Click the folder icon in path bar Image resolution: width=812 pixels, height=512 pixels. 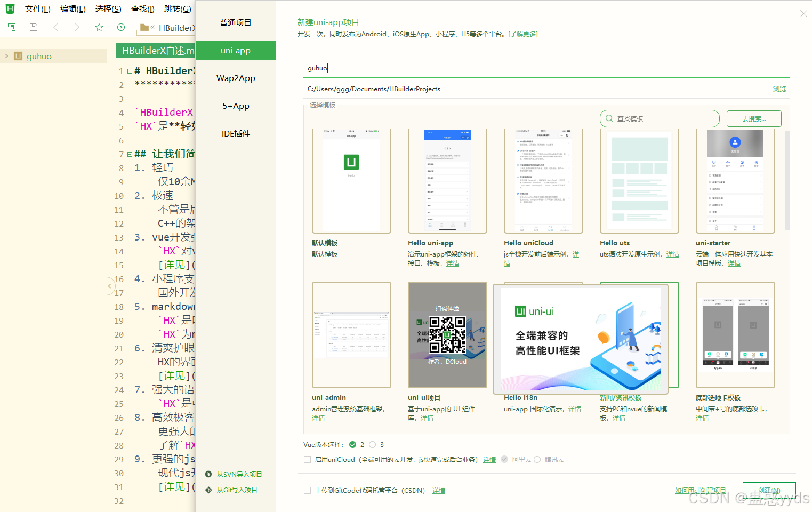click(144, 27)
